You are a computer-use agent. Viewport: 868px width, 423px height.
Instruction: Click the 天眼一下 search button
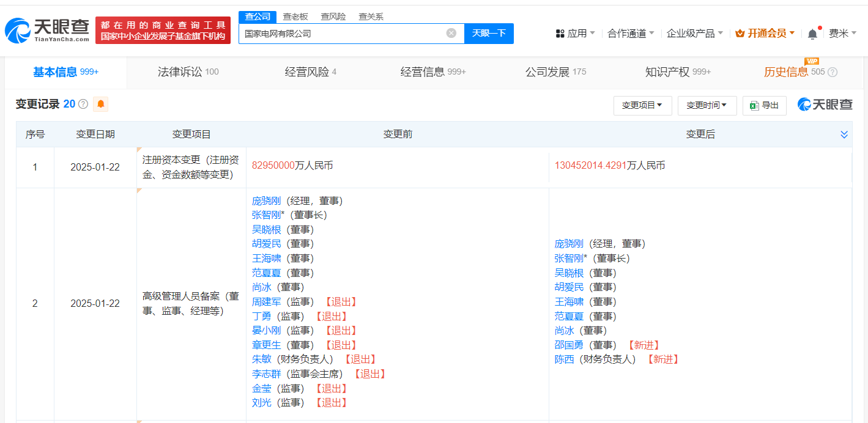coord(489,33)
